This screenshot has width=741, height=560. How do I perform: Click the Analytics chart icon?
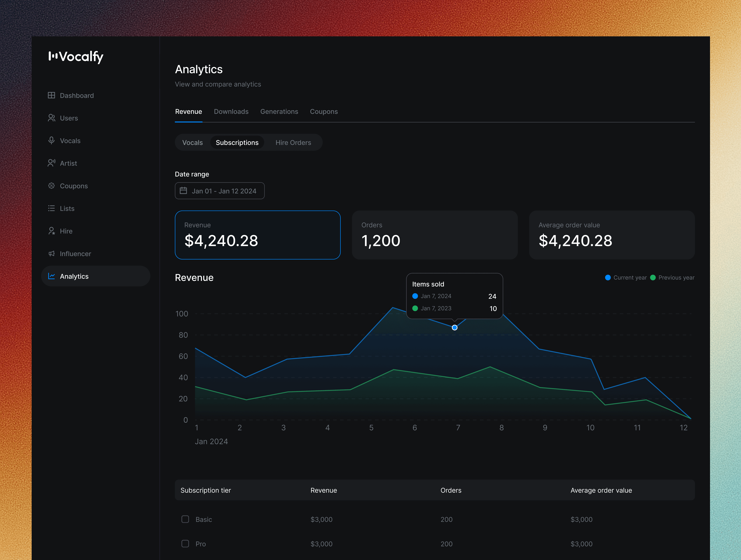click(x=51, y=276)
